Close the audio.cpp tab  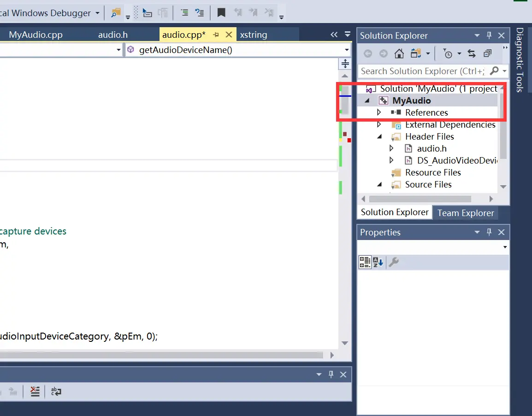(229, 35)
